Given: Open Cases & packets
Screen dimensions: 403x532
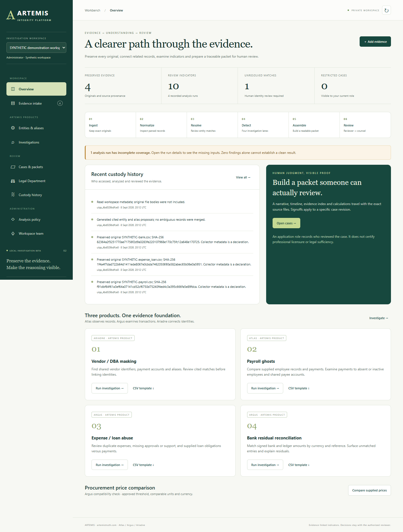Looking at the screenshot, I should point(36,167).
